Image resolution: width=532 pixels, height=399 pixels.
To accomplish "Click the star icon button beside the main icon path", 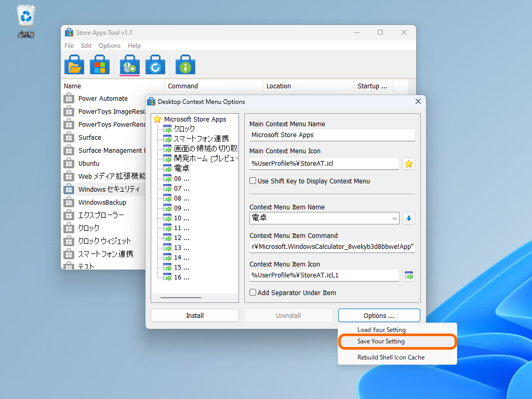I will point(409,164).
